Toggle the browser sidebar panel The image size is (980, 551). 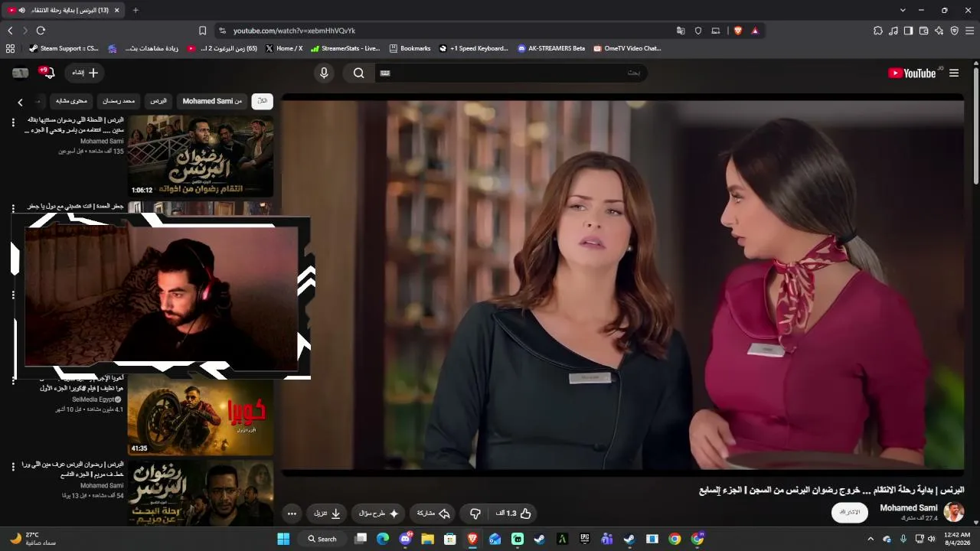(x=908, y=31)
